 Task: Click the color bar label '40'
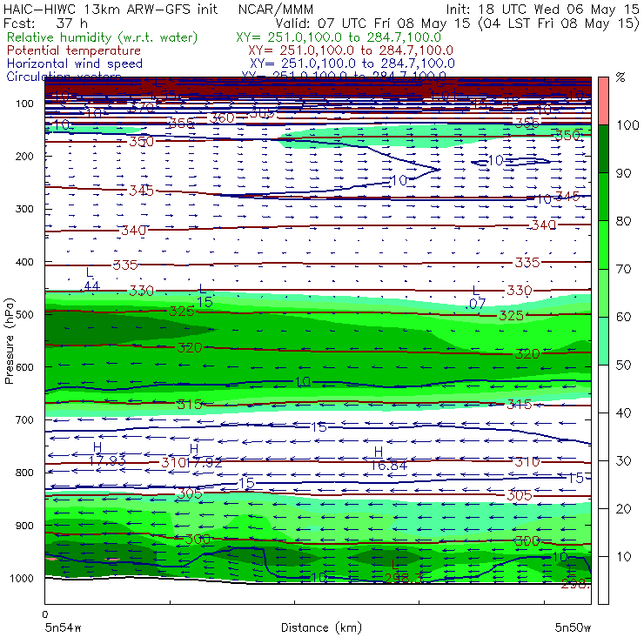(x=623, y=413)
